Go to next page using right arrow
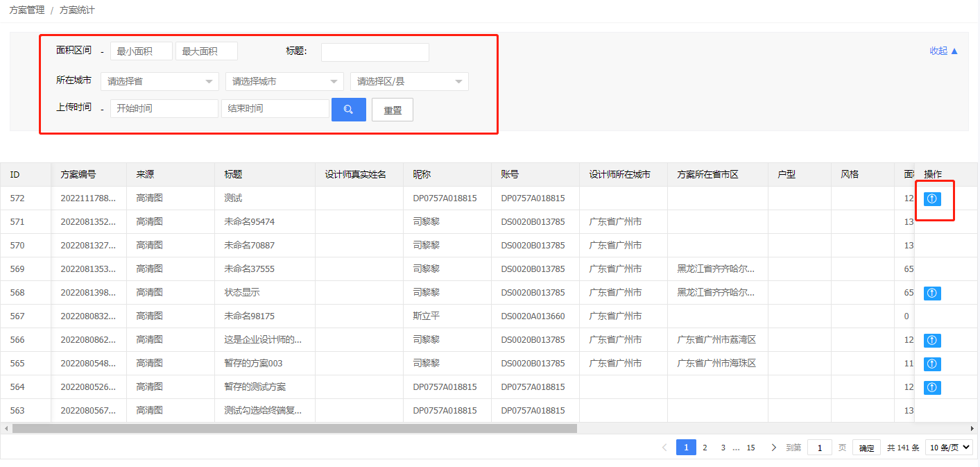 click(773, 448)
